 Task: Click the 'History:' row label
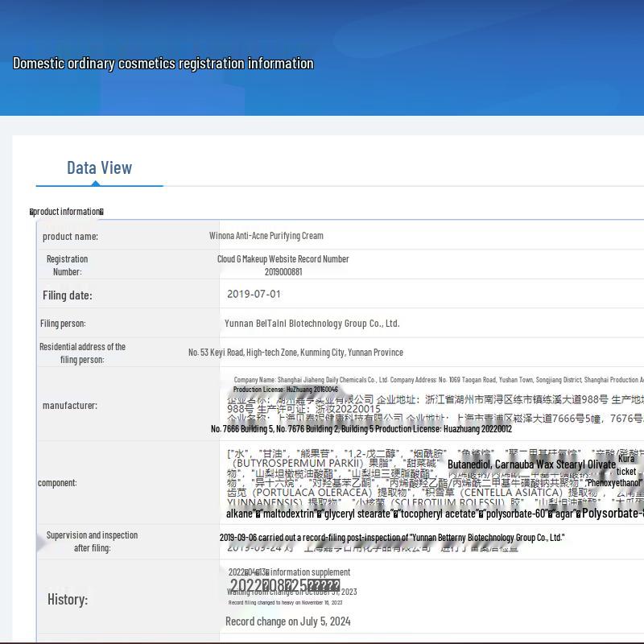click(x=68, y=600)
